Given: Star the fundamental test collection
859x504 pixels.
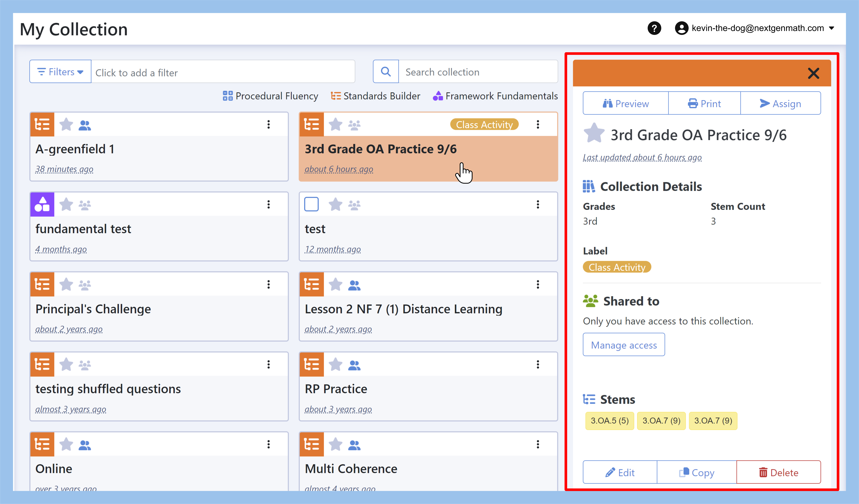Looking at the screenshot, I should click(66, 204).
